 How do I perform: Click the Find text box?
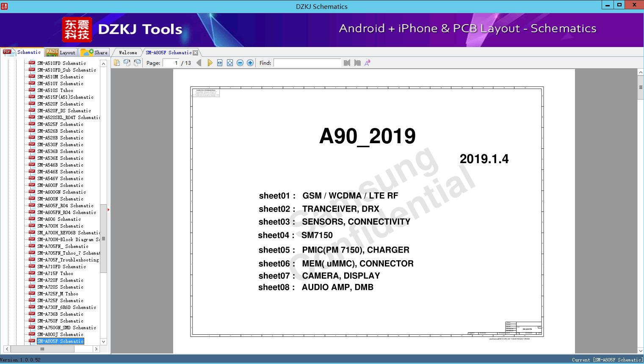coord(307,63)
